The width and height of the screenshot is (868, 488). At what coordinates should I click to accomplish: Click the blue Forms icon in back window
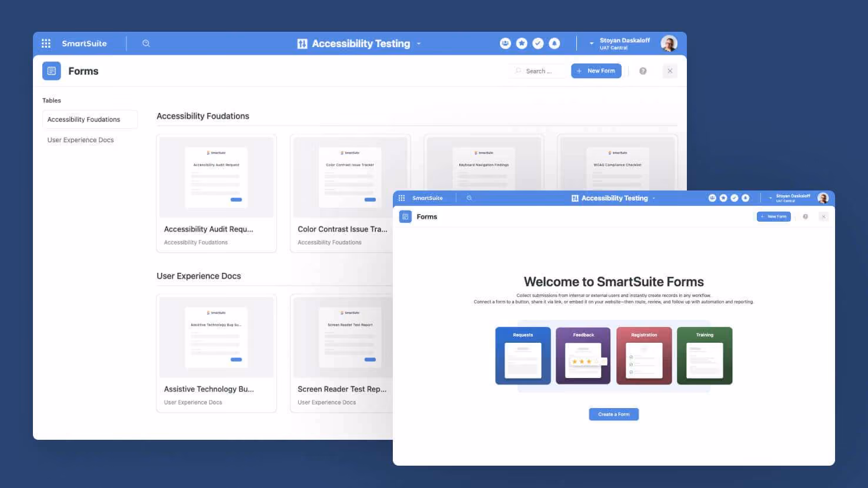pyautogui.click(x=52, y=71)
